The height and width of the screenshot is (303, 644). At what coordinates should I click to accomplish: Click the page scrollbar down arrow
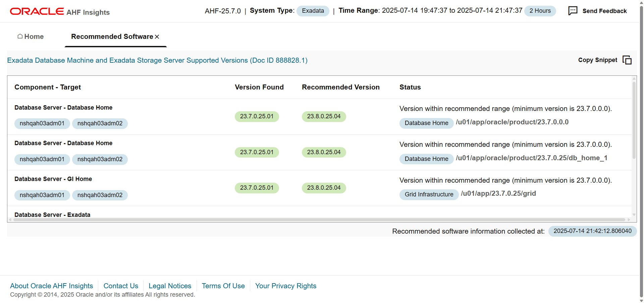(x=642, y=300)
